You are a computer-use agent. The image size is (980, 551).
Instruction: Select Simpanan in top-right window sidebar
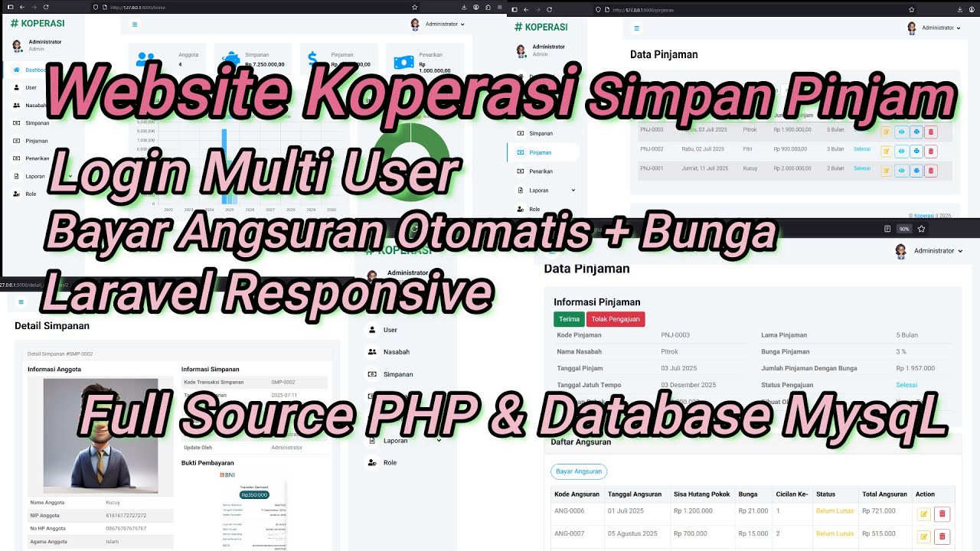534,133
